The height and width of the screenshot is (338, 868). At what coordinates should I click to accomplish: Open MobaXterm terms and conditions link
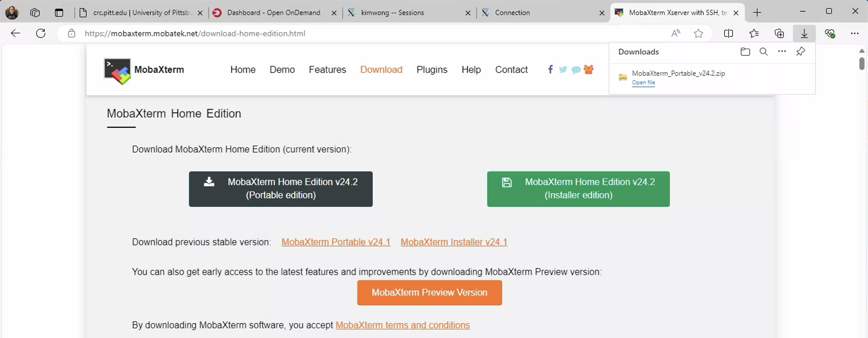click(x=402, y=325)
